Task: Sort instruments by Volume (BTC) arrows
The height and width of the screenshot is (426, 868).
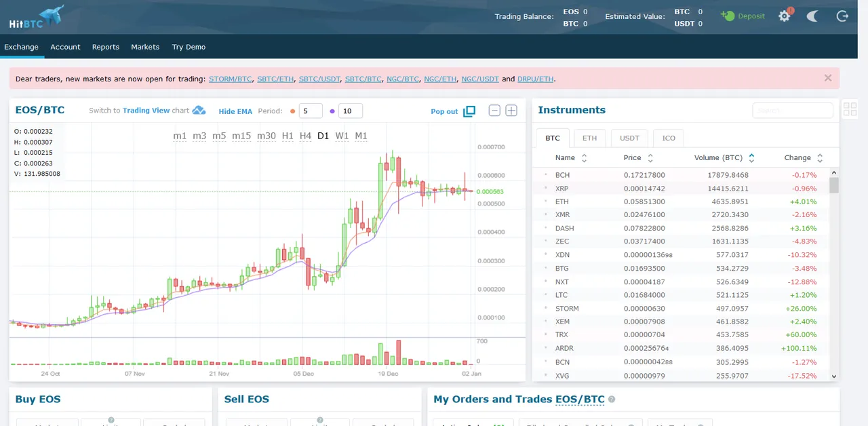Action: [x=751, y=157]
